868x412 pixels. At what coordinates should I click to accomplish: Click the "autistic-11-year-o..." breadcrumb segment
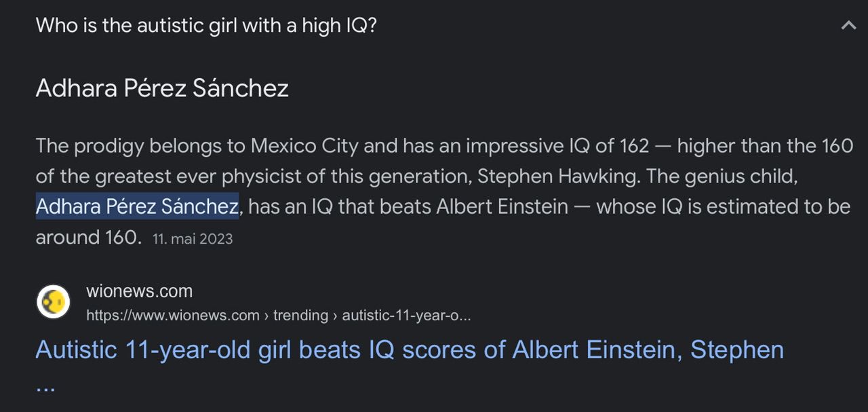pos(406,316)
